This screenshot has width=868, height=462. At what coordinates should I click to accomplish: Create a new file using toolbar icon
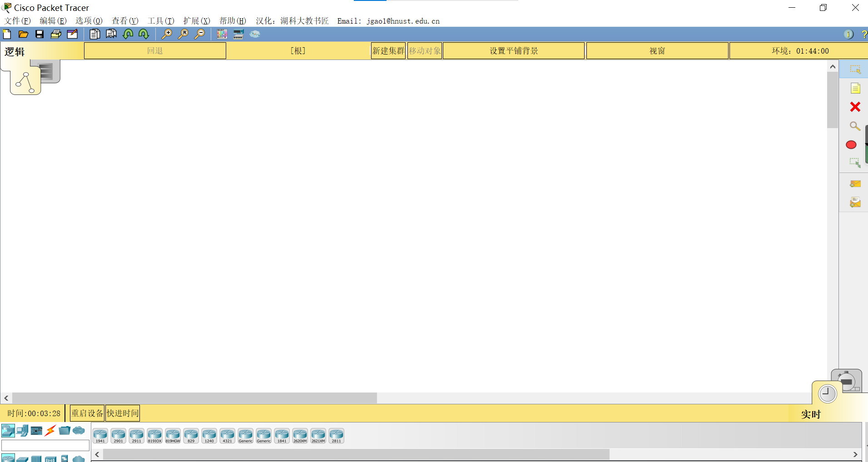click(x=7, y=34)
